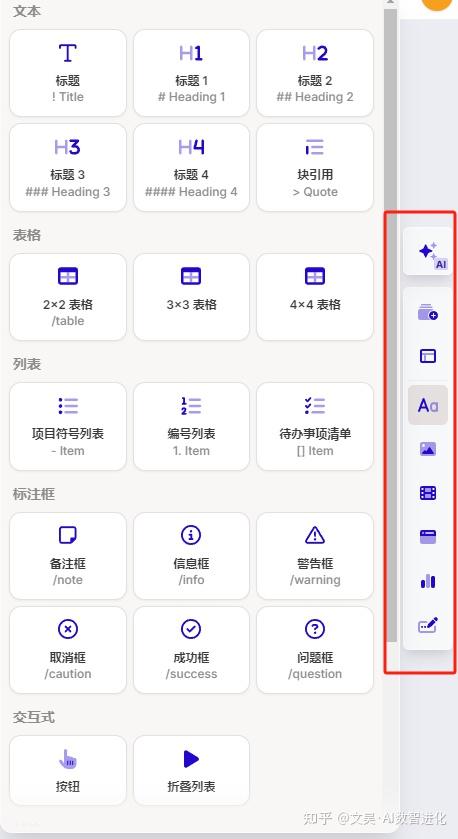Add a 编号列表 numbered list

click(x=192, y=426)
